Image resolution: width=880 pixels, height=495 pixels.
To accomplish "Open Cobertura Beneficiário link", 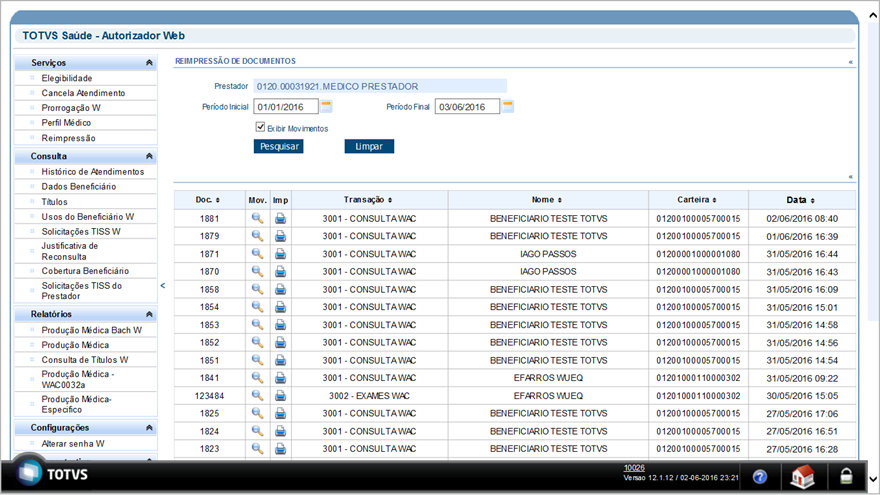I will click(x=85, y=271).
